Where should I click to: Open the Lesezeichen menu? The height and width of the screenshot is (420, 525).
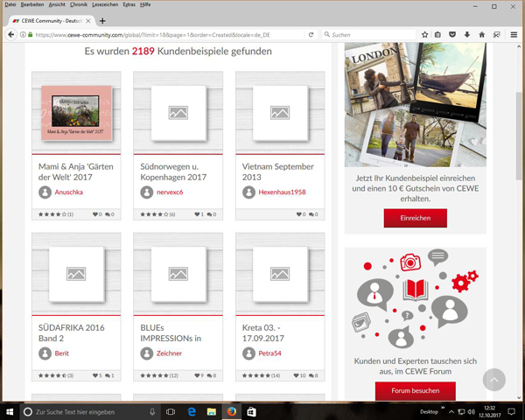click(105, 4)
